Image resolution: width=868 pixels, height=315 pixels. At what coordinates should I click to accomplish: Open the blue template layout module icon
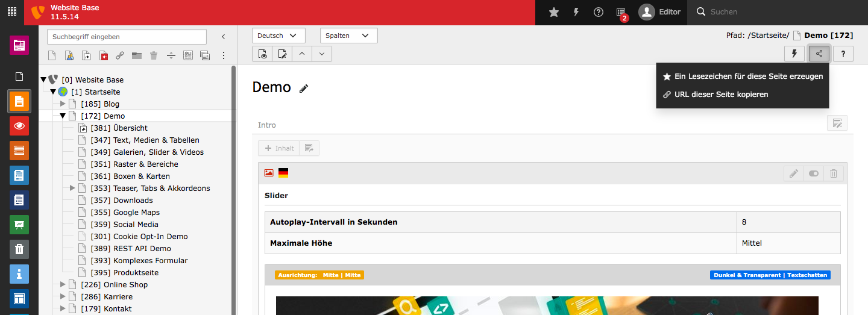click(19, 299)
